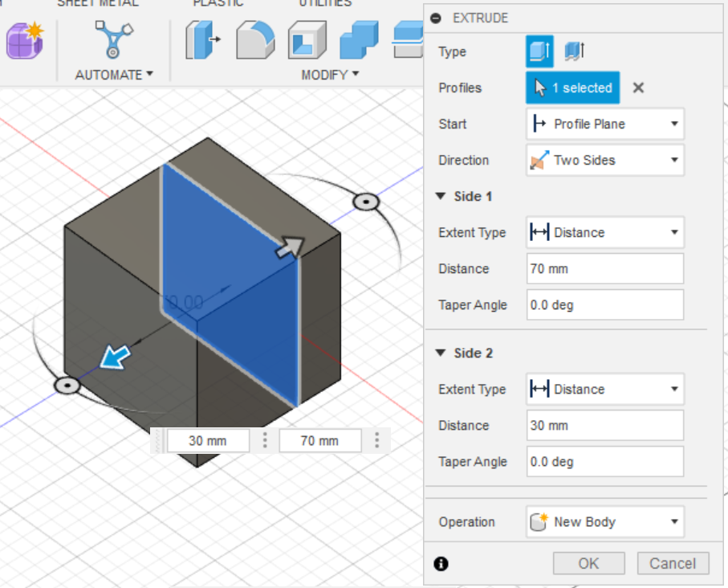Click the Side 2 Distance field (30 mm)
Screen dimensions: 728x588
coord(605,425)
